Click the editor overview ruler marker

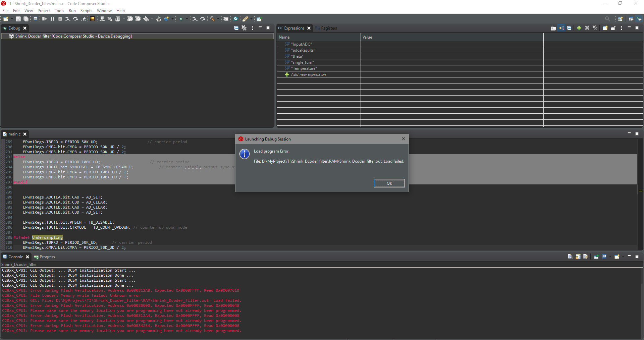click(x=640, y=190)
